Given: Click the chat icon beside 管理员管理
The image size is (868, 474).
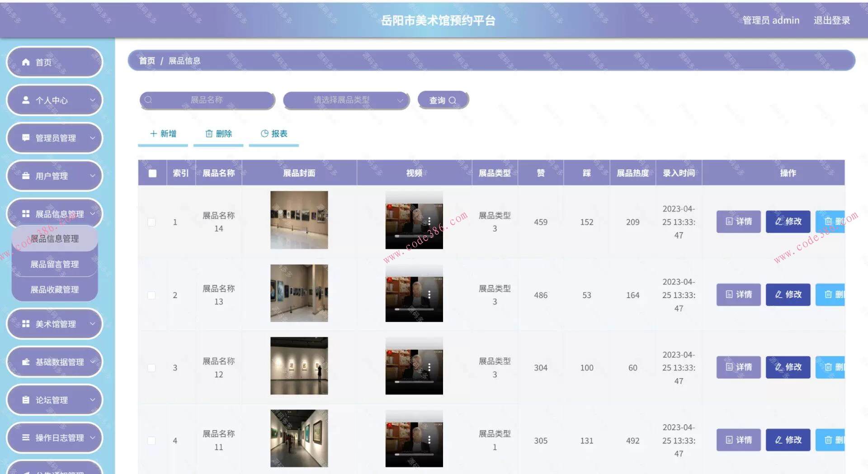Looking at the screenshot, I should [26, 138].
